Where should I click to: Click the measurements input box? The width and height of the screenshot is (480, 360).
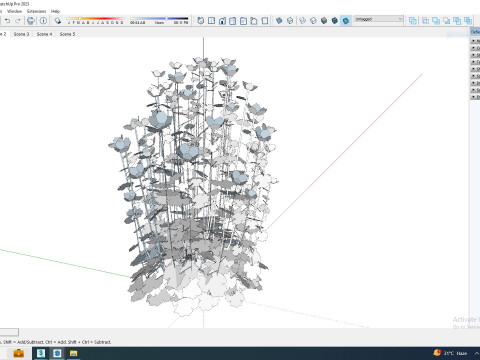[x=9, y=332]
